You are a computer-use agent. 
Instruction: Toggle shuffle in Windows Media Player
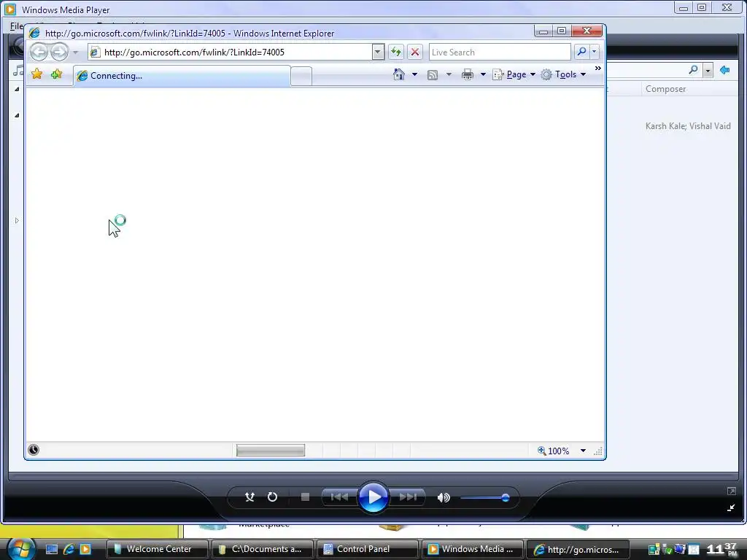point(249,497)
